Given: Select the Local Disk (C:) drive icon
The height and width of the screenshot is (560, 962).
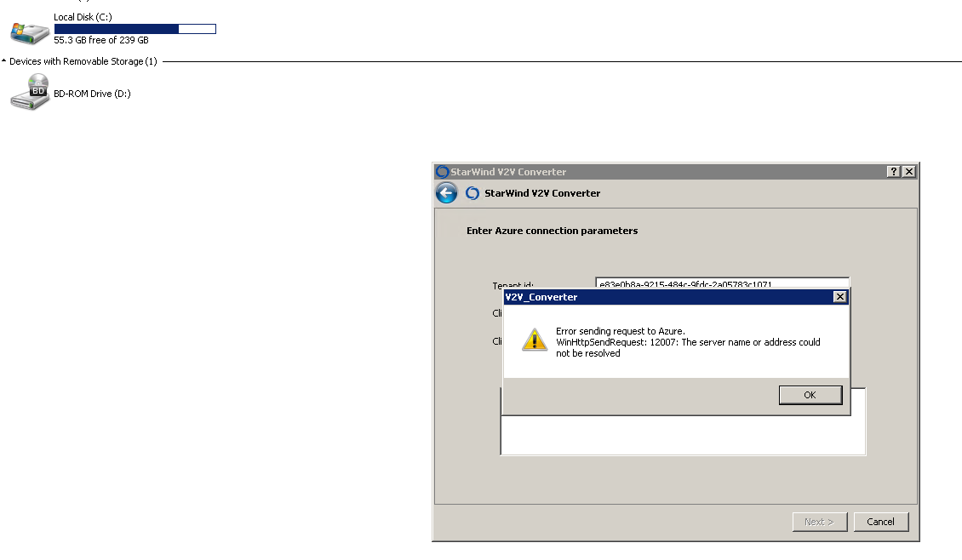Looking at the screenshot, I should pyautogui.click(x=30, y=33).
